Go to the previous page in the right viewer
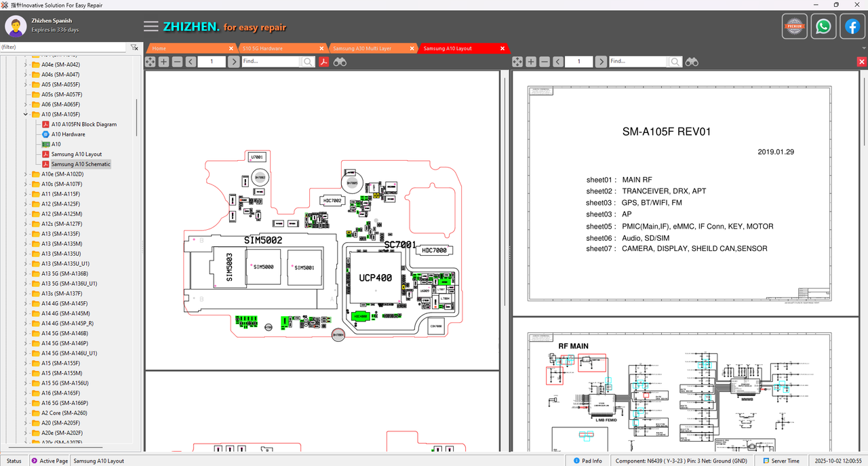The image size is (868, 466). pyautogui.click(x=557, y=62)
